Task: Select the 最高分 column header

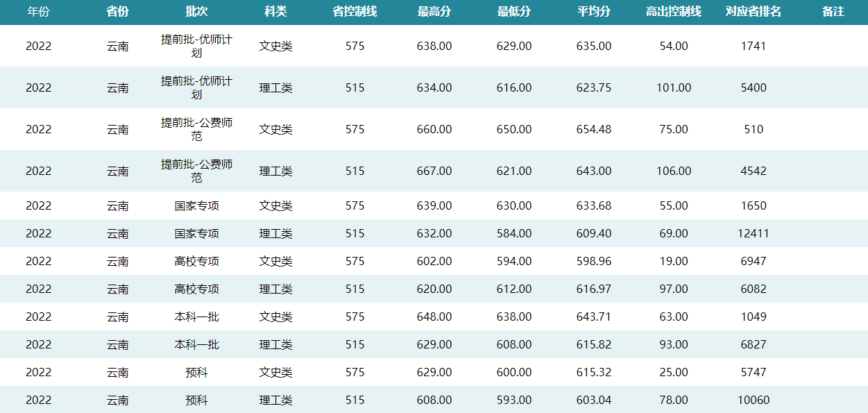Action: (434, 12)
